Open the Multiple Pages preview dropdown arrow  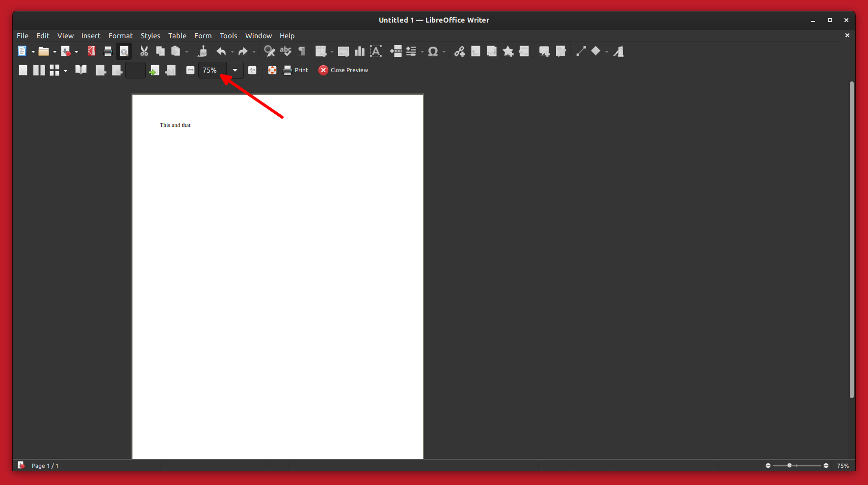click(65, 71)
